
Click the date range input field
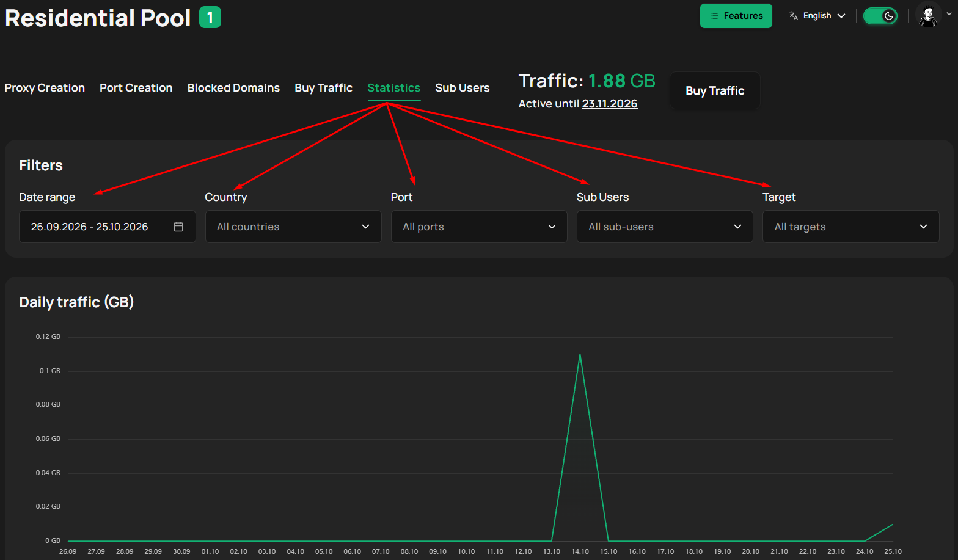(x=108, y=227)
